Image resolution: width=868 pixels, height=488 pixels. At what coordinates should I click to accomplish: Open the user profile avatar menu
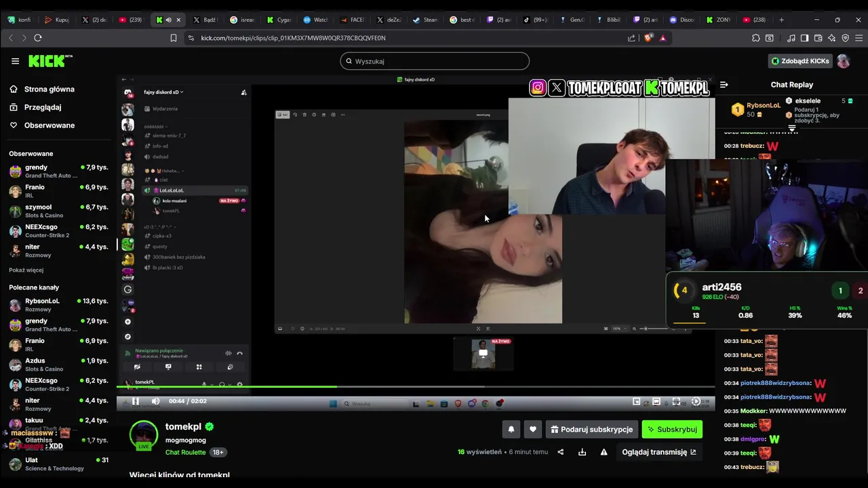tap(843, 61)
